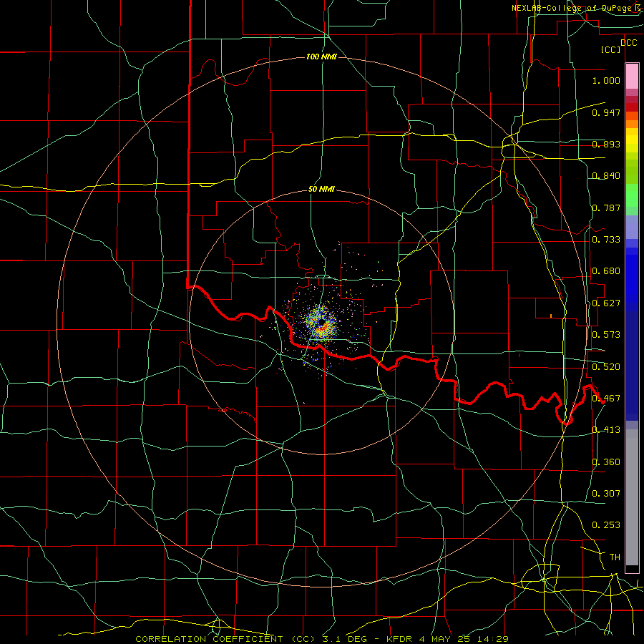644x644 pixels.
Task: Click the TH threshold label
Action: point(615,557)
